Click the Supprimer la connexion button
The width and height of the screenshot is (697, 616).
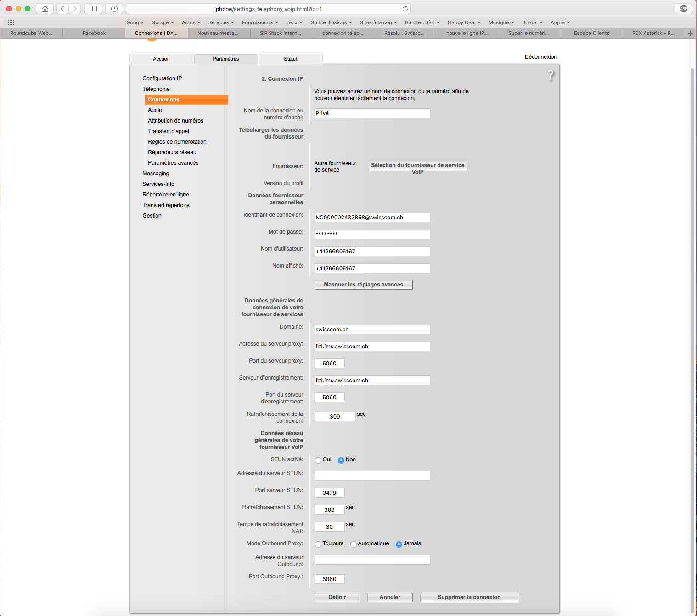point(469,597)
